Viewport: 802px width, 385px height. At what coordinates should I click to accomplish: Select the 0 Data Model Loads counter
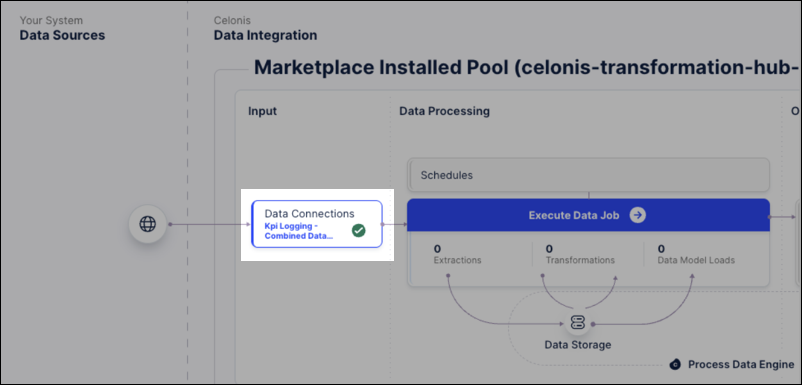pyautogui.click(x=696, y=255)
